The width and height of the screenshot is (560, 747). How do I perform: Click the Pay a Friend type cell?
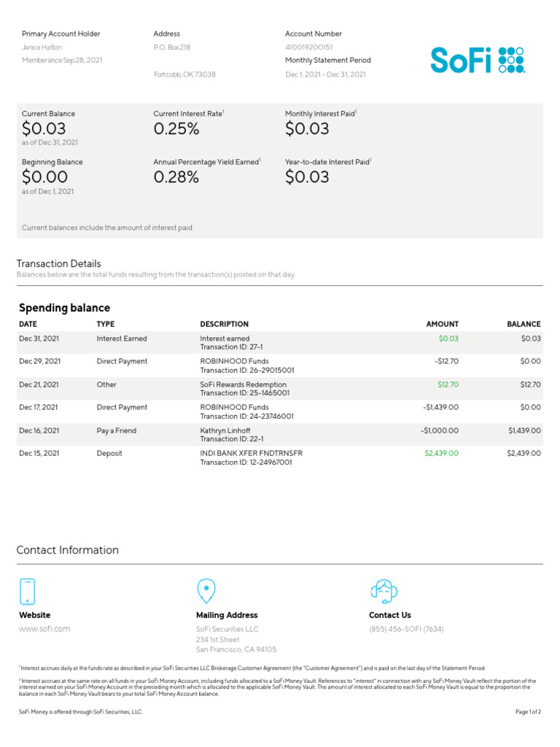[117, 430]
